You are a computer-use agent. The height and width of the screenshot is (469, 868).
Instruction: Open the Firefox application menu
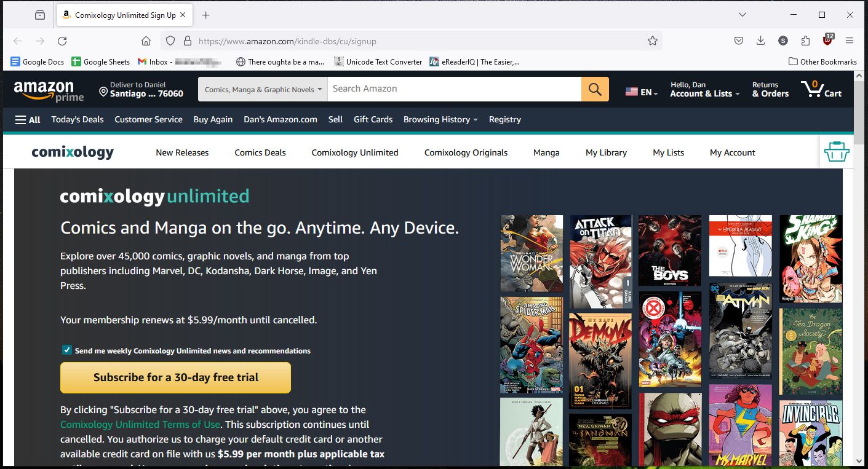(850, 41)
